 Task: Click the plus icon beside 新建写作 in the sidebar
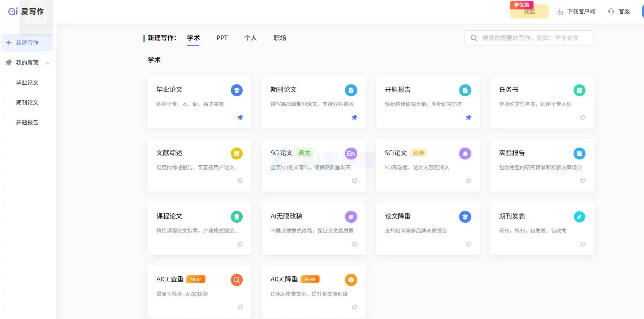[9, 43]
